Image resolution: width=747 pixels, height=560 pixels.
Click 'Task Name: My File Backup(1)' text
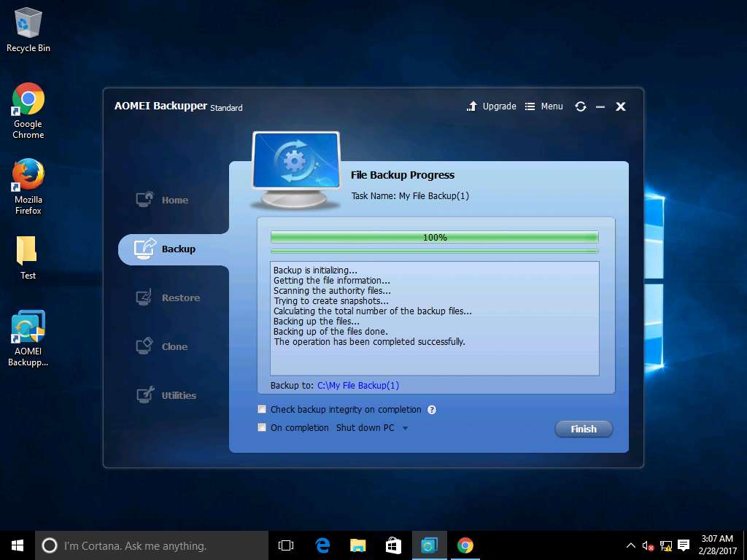click(x=410, y=195)
